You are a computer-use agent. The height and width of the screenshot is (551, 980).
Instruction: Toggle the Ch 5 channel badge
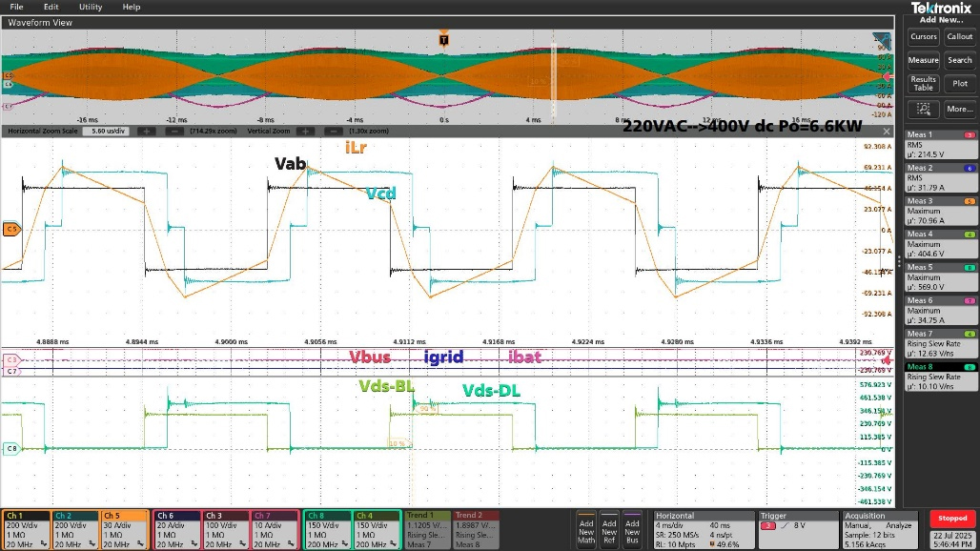pyautogui.click(x=124, y=529)
